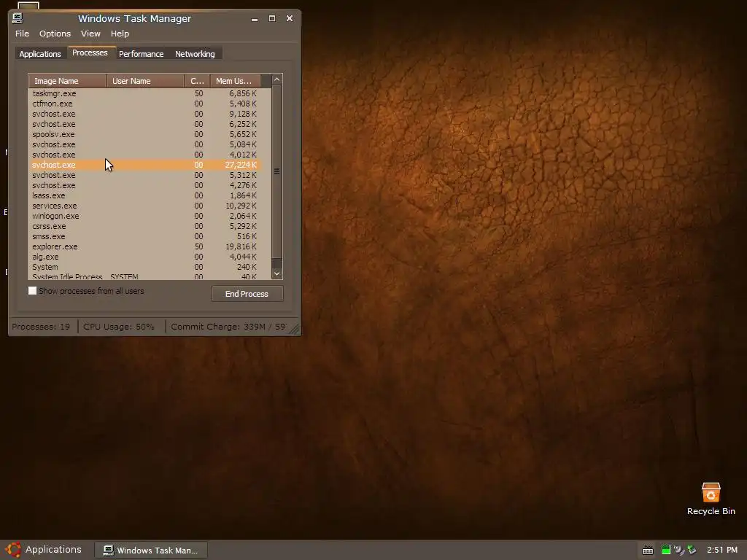Enable Show processes from all users

tap(32, 290)
